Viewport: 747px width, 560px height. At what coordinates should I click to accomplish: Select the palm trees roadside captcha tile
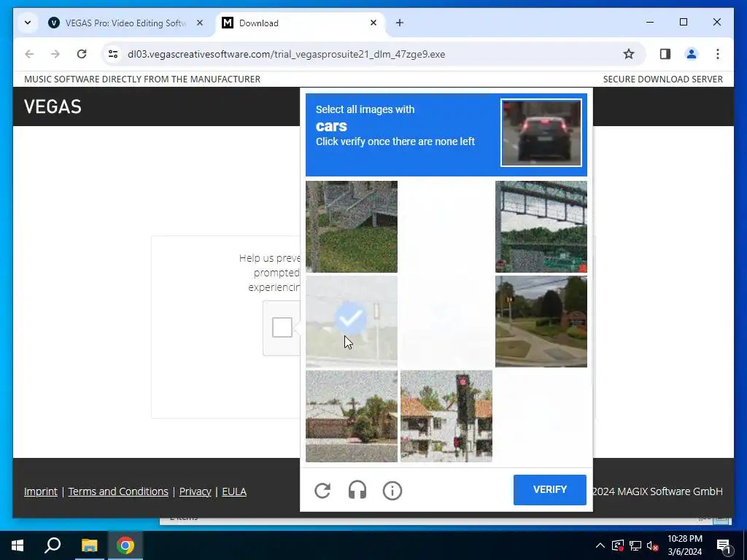pyautogui.click(x=352, y=416)
